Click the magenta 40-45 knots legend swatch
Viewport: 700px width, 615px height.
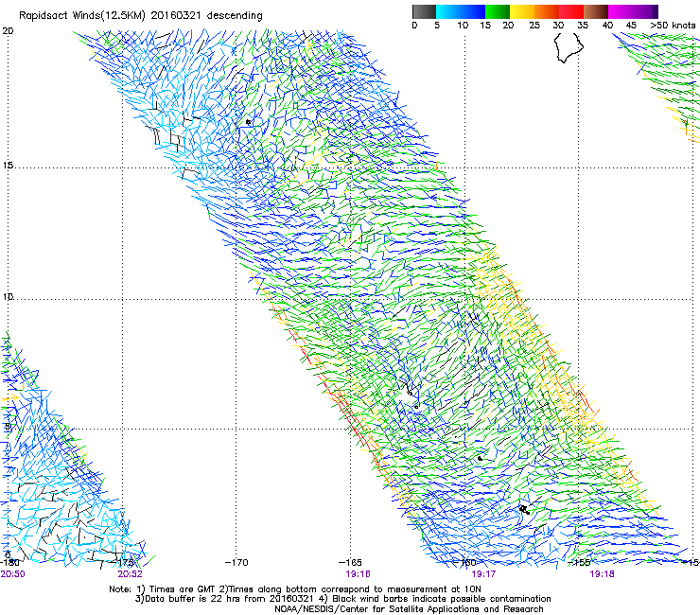(x=621, y=11)
